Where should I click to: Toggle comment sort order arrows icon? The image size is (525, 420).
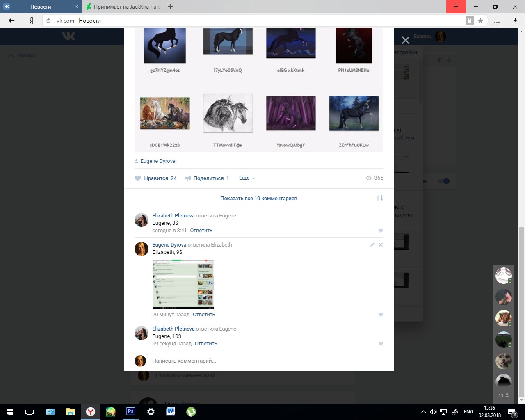(x=380, y=198)
